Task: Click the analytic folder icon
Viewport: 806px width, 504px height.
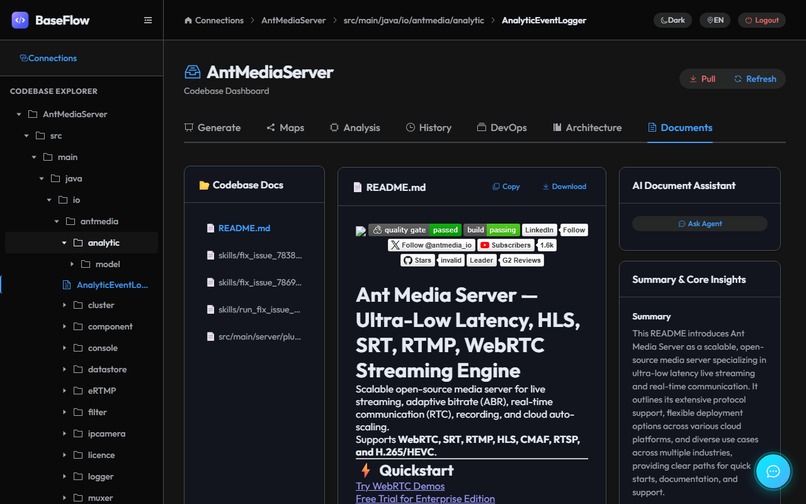Action: tap(78, 243)
